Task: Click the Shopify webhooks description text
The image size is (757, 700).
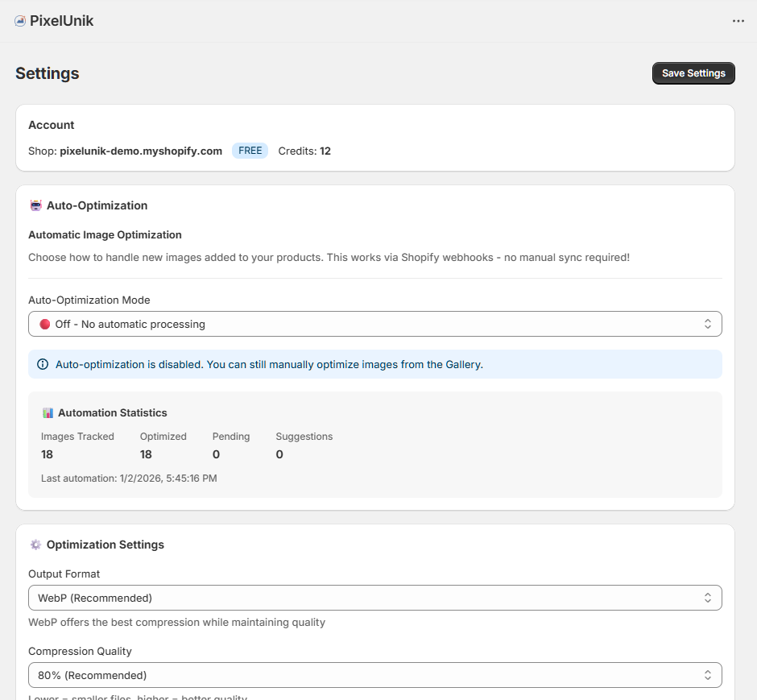Action: [x=329, y=257]
